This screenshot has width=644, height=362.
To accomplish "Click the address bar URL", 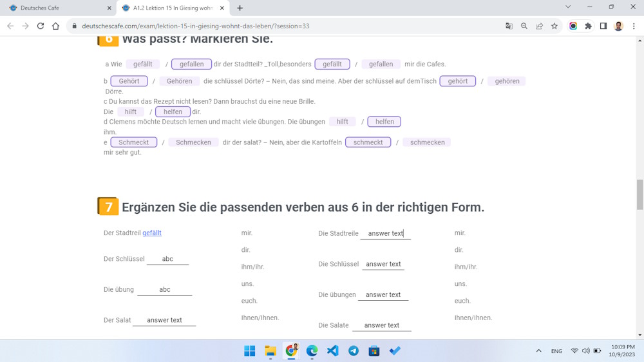I will click(x=196, y=26).
